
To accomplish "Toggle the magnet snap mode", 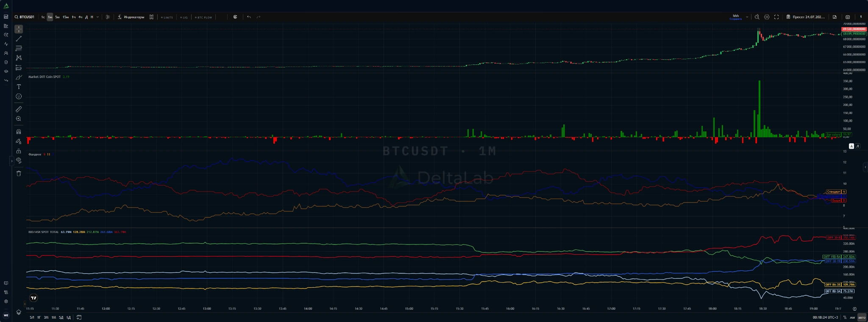I will point(19,132).
